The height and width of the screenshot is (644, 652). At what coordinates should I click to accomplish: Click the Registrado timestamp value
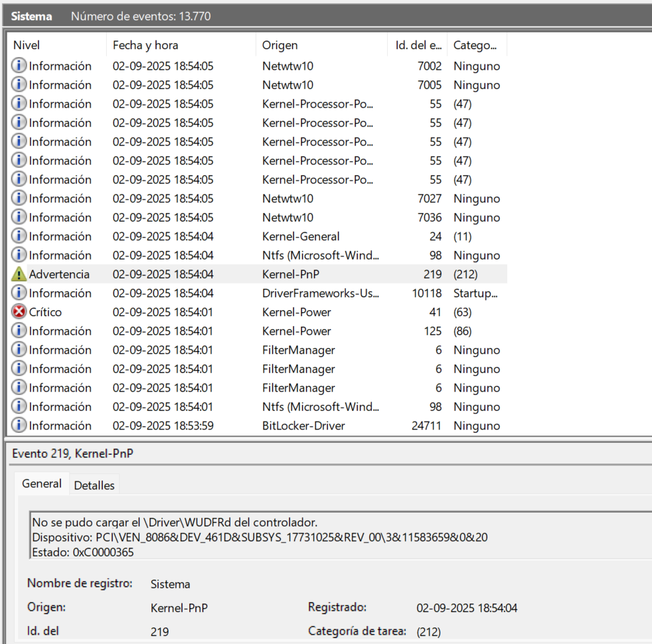tap(467, 608)
